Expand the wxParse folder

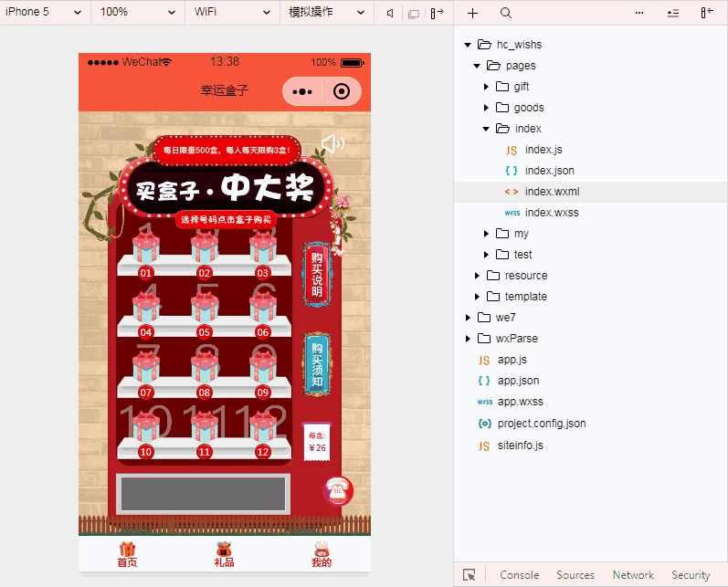click(468, 339)
